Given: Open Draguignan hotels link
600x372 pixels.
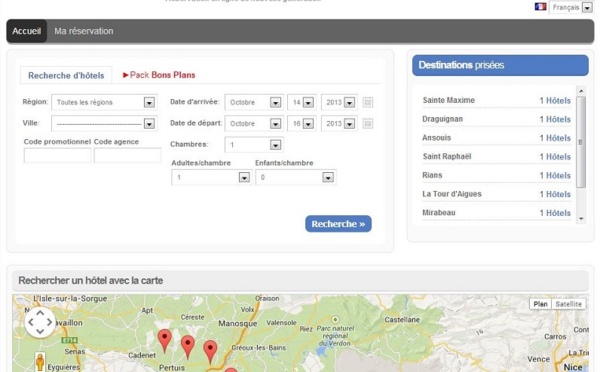Looking at the screenshot, I should click(555, 119).
